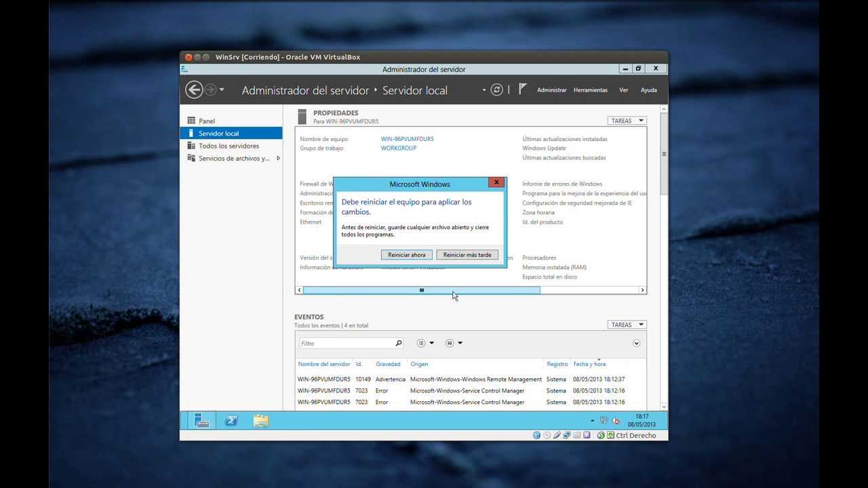Click the Servicios de archivos icon
The width and height of the screenshot is (868, 488).
pos(191,158)
